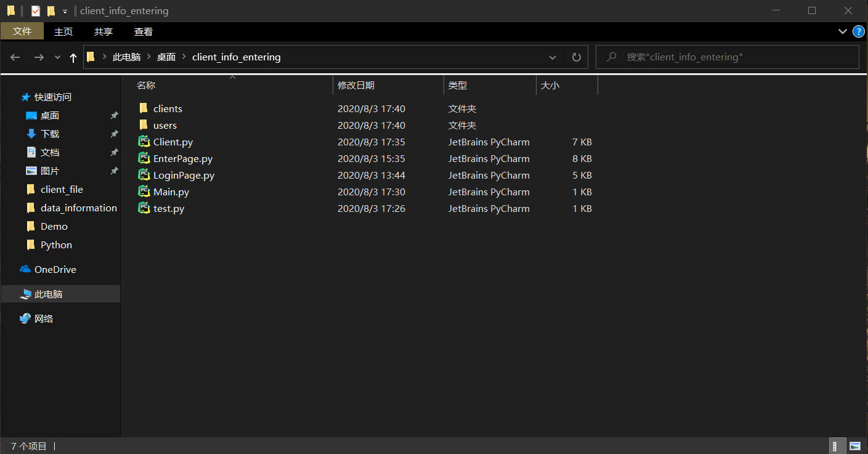Open the address bar history dropdown
This screenshot has height=454, width=868.
(x=553, y=57)
